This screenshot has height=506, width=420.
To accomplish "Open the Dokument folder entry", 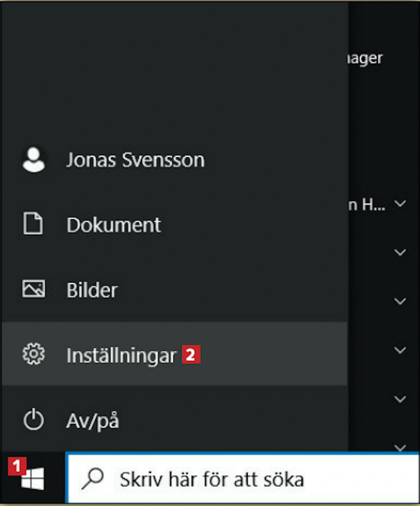I will [x=175, y=224].
